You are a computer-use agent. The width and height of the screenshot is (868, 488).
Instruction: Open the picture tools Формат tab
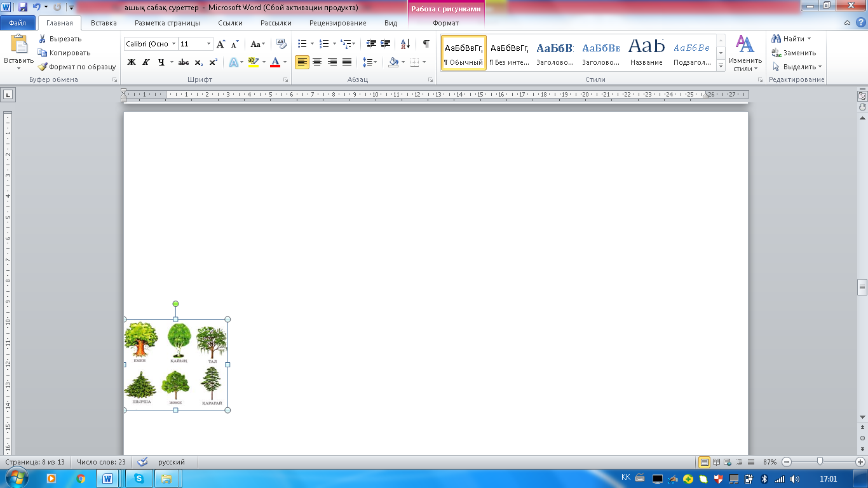tap(445, 23)
